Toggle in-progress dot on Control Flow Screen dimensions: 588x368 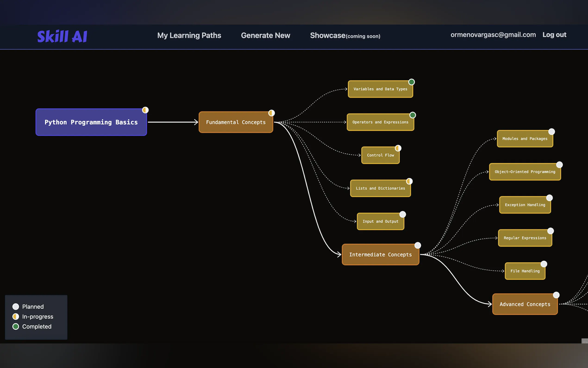point(398,148)
